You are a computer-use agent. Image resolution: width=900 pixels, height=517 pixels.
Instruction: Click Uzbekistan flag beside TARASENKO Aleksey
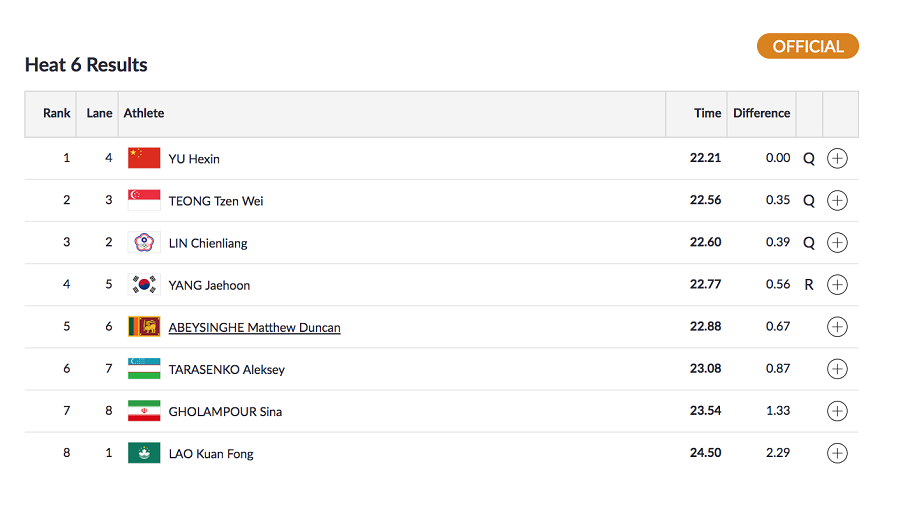point(144,369)
